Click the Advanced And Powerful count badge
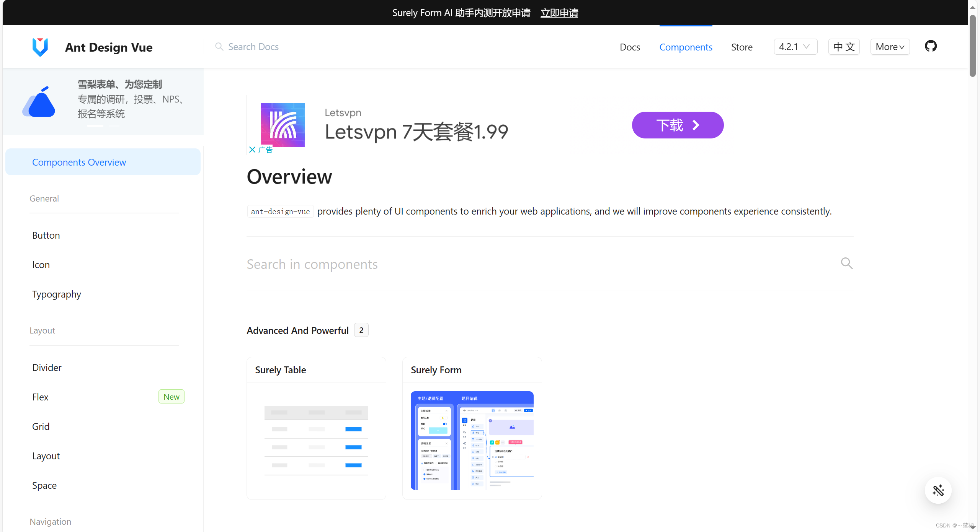The image size is (980, 532). point(361,330)
